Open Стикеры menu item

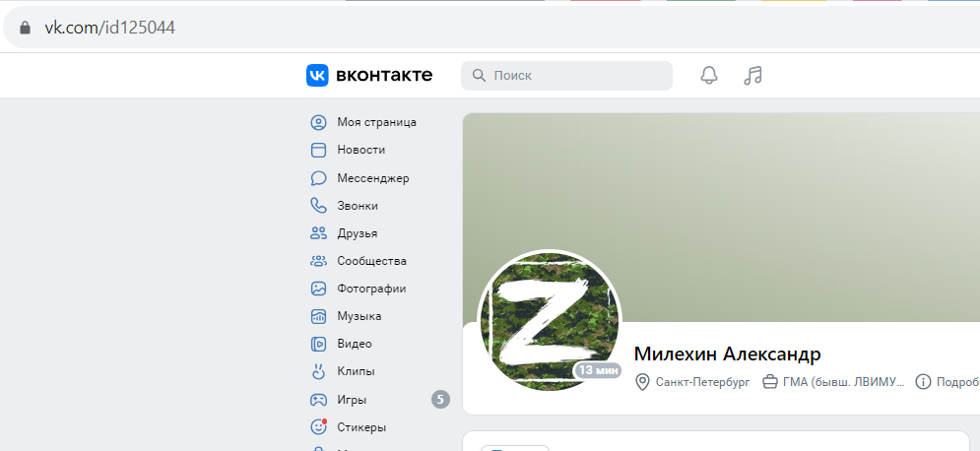(x=361, y=427)
